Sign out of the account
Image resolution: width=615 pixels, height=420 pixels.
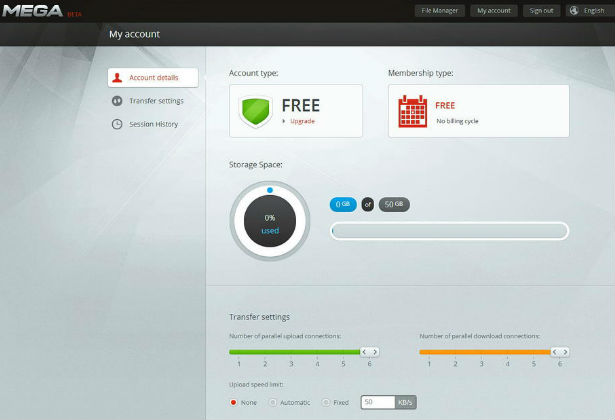[x=541, y=11]
